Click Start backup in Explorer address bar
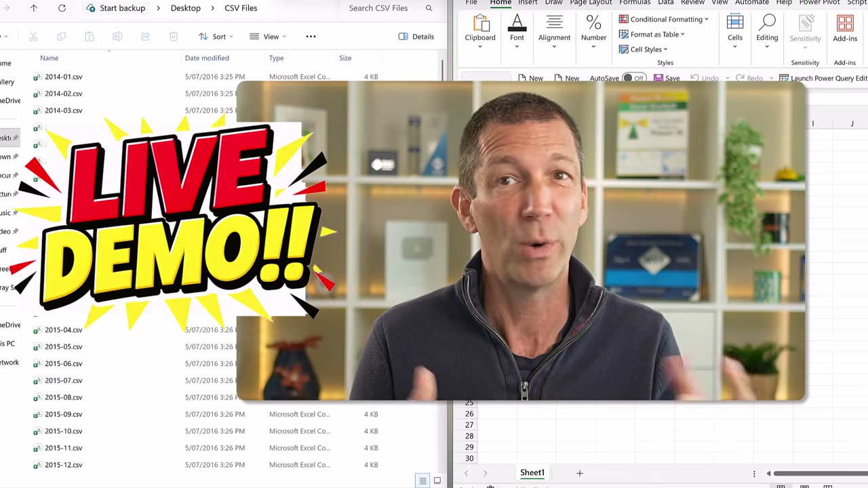This screenshot has width=868, height=488. [x=115, y=8]
